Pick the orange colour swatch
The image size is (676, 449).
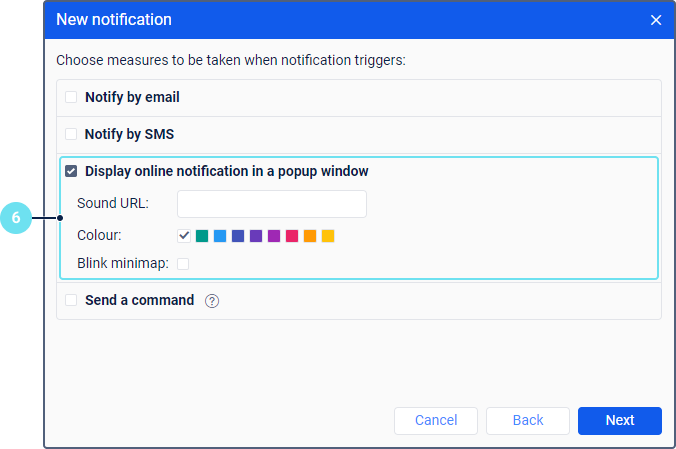[310, 236]
